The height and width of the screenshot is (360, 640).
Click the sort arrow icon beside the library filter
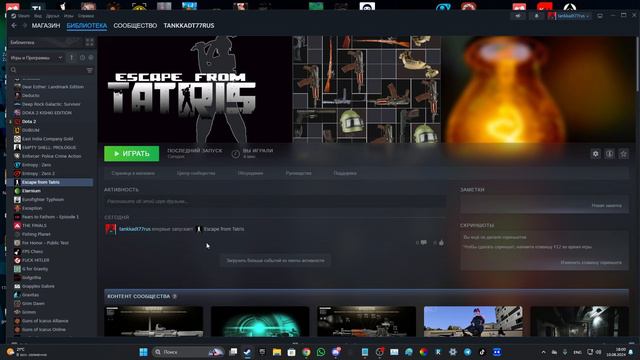71,58
